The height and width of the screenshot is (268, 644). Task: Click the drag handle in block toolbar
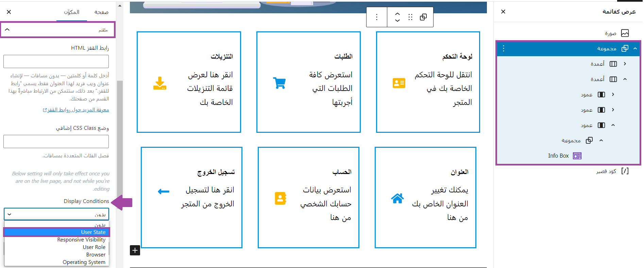pos(410,17)
